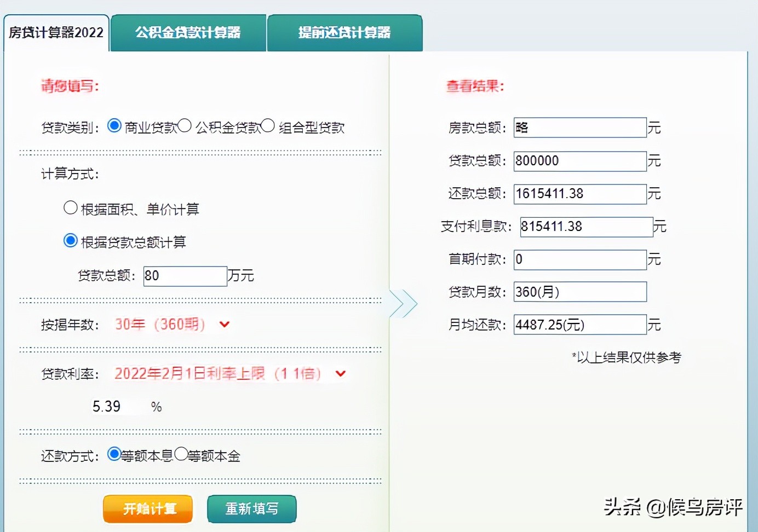Select 根据贷款总额计算 calculation method
Image resolution: width=758 pixels, height=532 pixels.
71,240
